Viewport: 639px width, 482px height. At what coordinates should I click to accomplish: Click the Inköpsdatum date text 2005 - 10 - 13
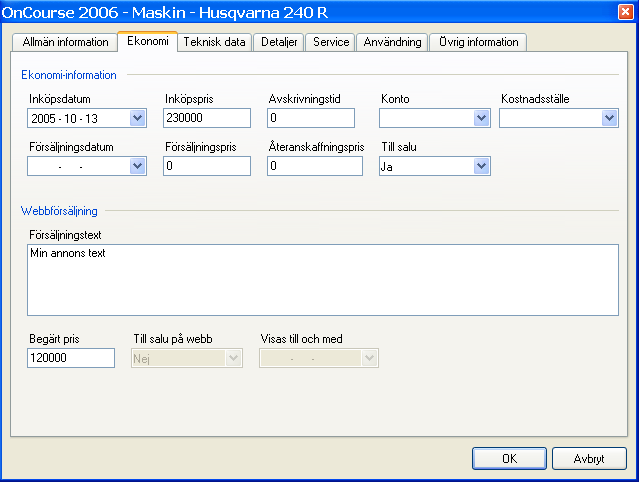point(64,119)
